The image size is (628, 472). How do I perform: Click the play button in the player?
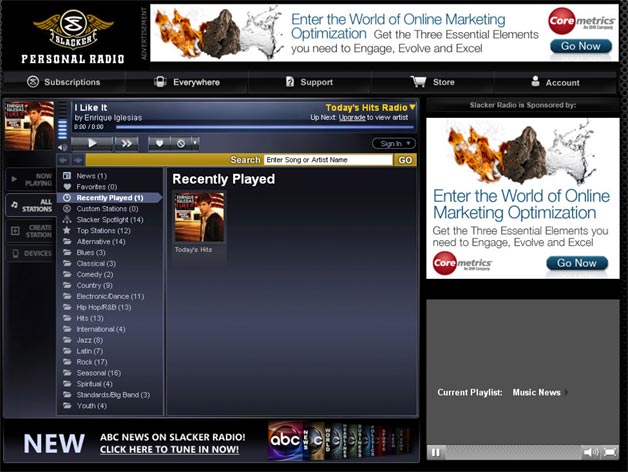click(x=92, y=143)
